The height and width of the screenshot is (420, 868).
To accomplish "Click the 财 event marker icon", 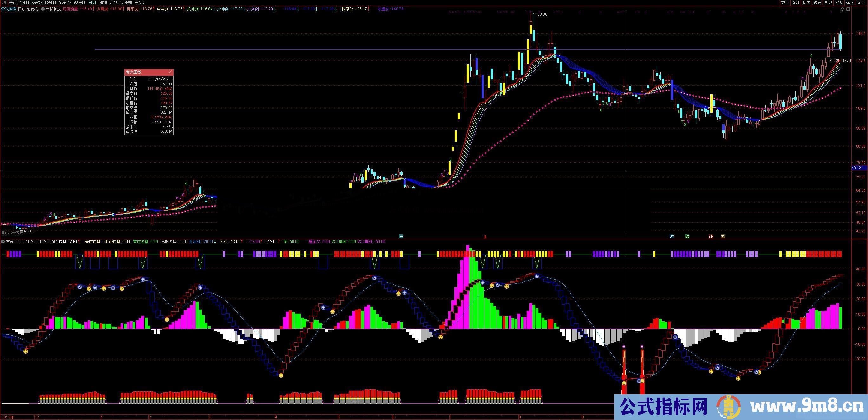I will [x=672, y=236].
